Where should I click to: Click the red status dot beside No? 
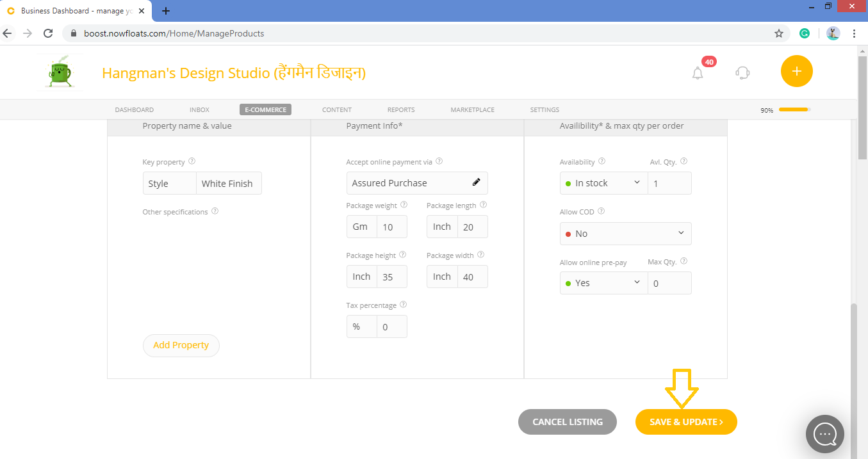click(x=569, y=233)
